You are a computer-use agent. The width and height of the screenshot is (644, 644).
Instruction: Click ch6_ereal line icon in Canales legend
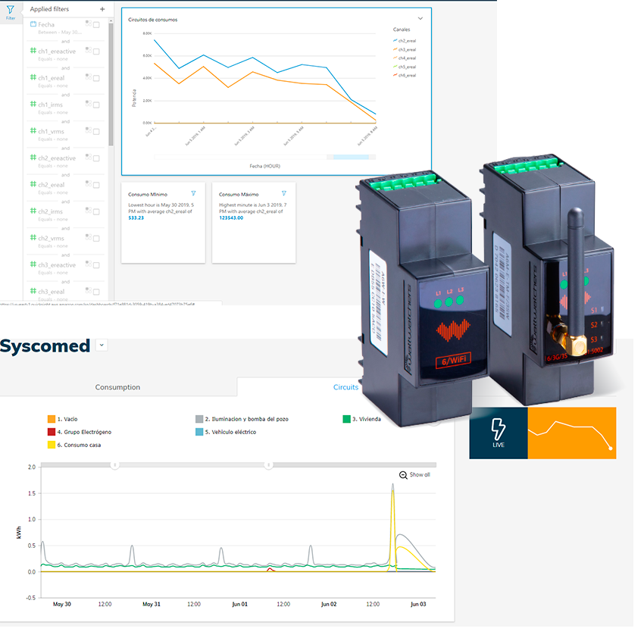[x=395, y=75]
